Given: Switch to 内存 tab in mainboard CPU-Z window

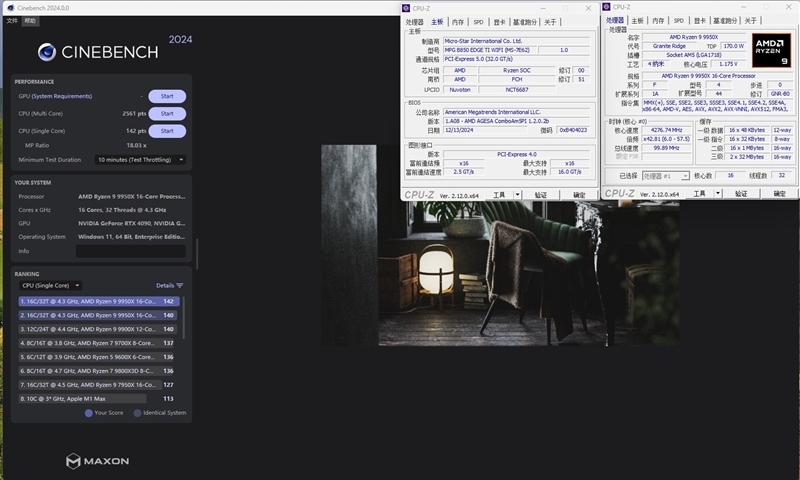Looking at the screenshot, I should pyautogui.click(x=458, y=22).
